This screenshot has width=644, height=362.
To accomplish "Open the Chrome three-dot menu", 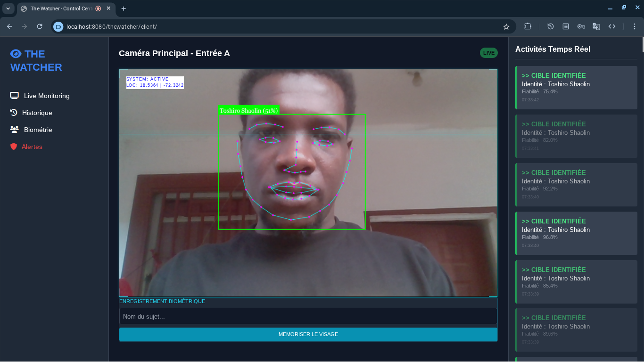I will click(635, 27).
